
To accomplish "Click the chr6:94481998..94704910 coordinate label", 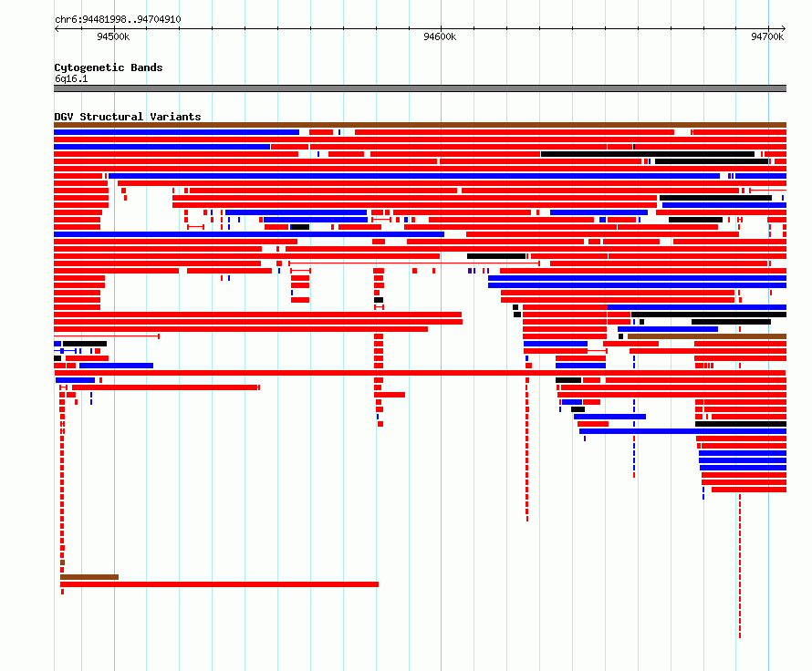I will [x=118, y=20].
